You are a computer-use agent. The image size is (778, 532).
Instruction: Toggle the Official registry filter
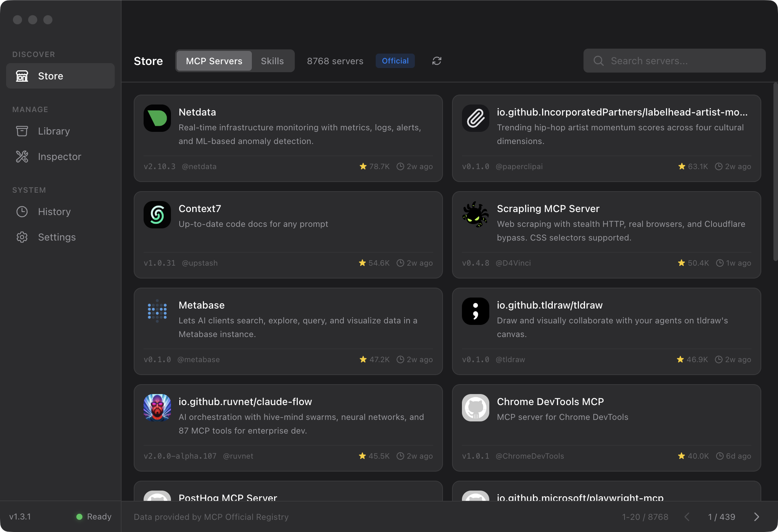click(395, 61)
